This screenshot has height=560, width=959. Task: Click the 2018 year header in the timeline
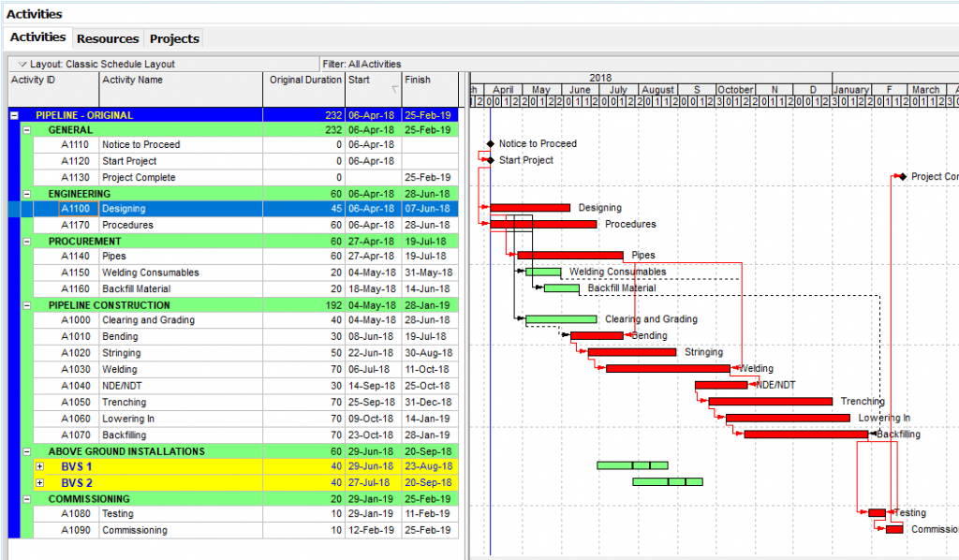(x=600, y=78)
